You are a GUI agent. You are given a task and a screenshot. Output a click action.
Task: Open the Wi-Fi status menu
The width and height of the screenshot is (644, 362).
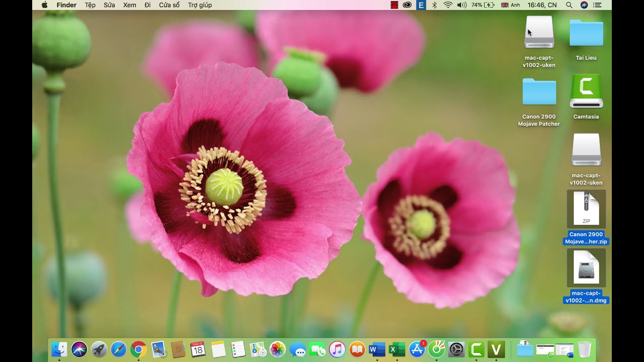point(448,5)
